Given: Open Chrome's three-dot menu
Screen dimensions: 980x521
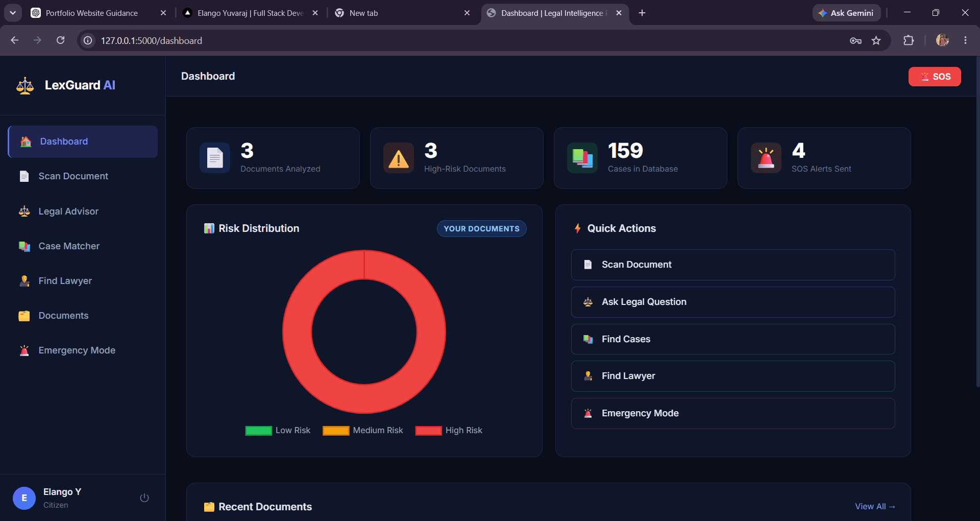Looking at the screenshot, I should (x=965, y=40).
